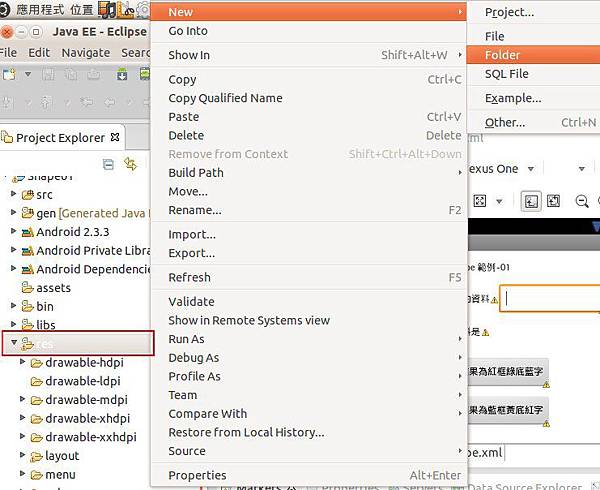Select Example... in New submenu

pyautogui.click(x=533, y=98)
